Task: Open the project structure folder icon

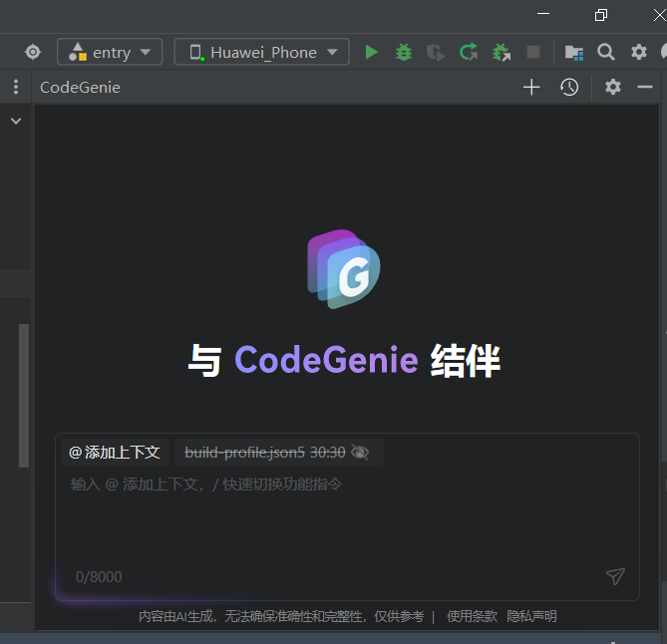Action: 574,53
